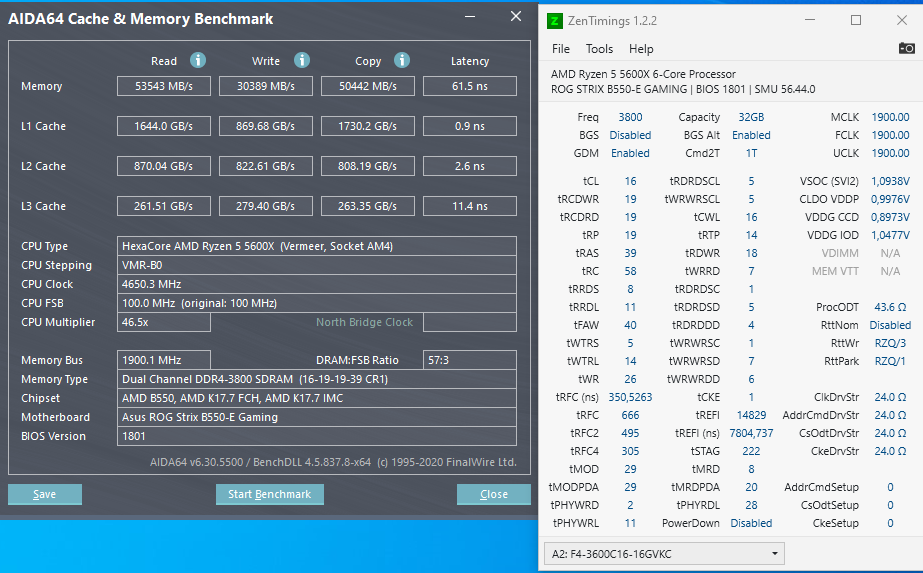Click the AMD Ryzen 5 5600X processor name
The height and width of the screenshot is (573, 923).
coord(643,74)
